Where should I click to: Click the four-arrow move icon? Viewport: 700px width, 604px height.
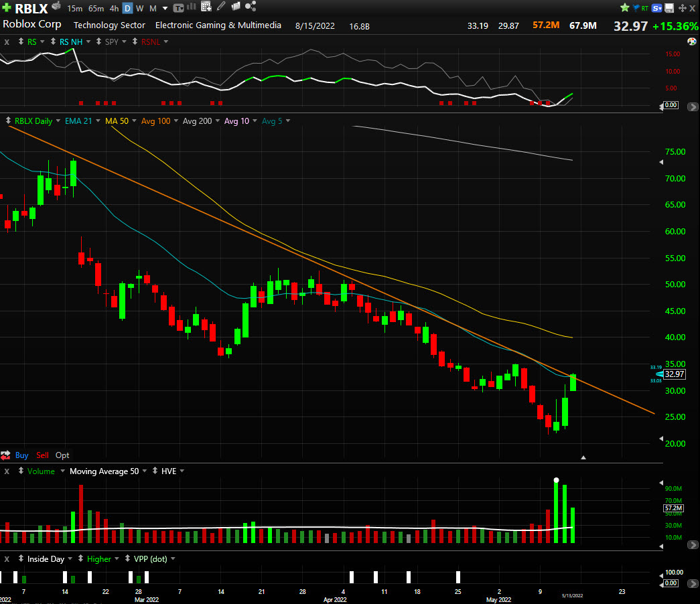(x=682, y=8)
